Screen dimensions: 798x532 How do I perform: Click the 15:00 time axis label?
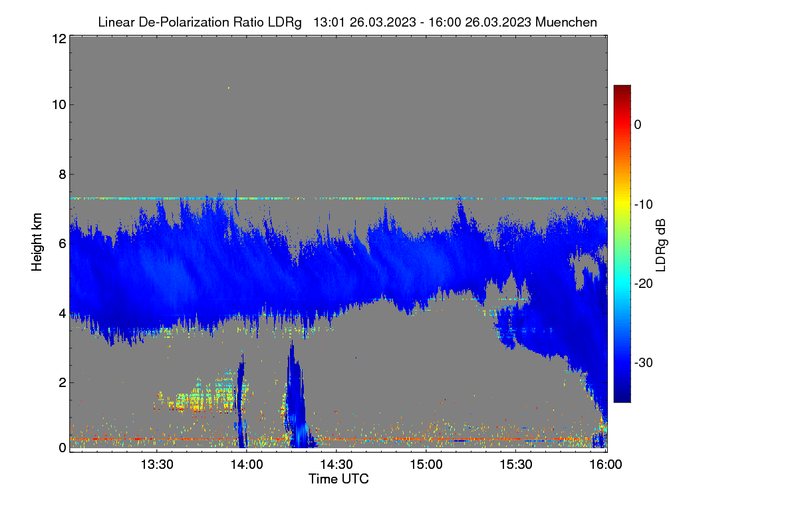tap(426, 465)
